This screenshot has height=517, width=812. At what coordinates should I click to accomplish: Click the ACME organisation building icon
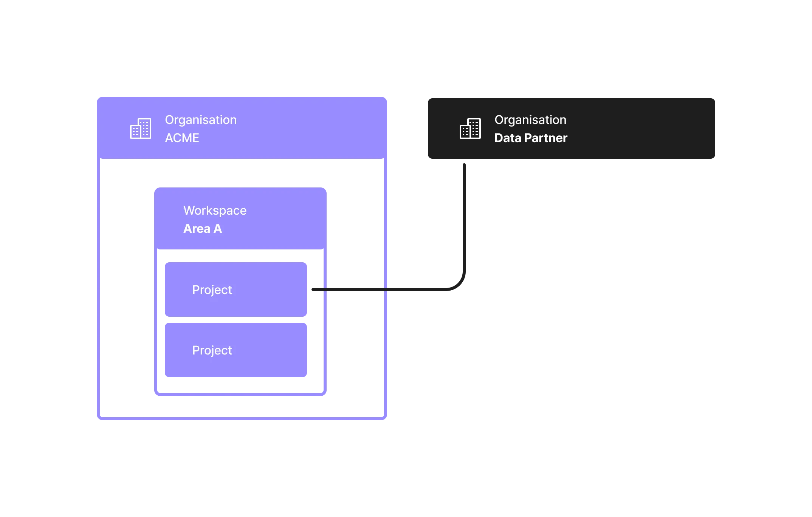coord(141,128)
